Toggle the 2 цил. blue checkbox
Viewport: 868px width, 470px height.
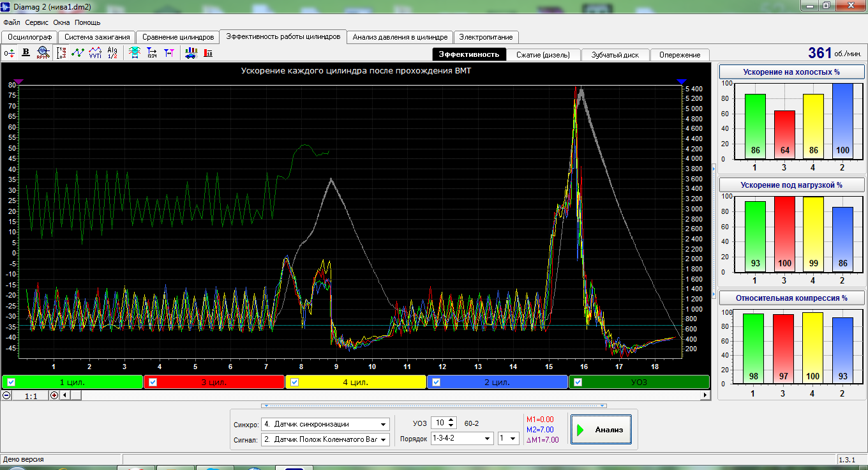pos(437,383)
